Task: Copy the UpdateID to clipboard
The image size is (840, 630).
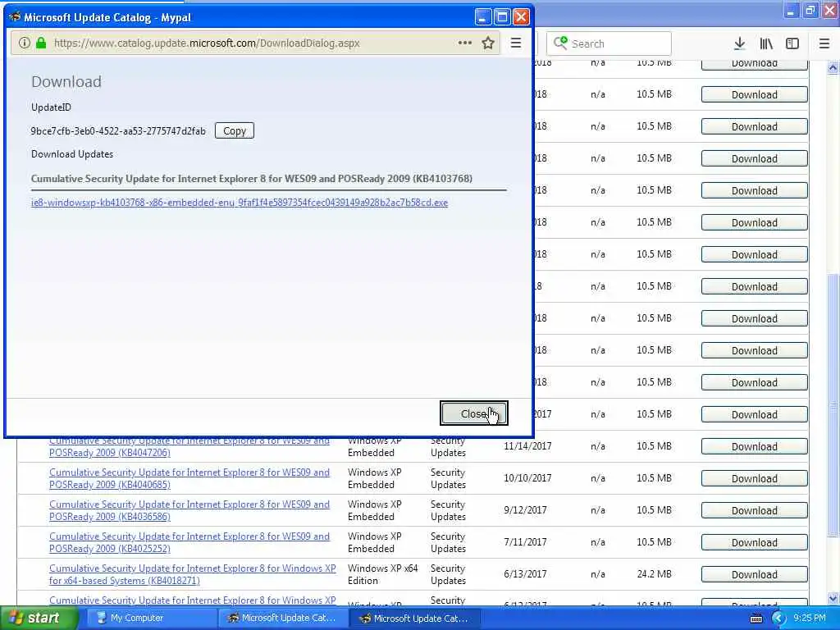Action: click(234, 130)
